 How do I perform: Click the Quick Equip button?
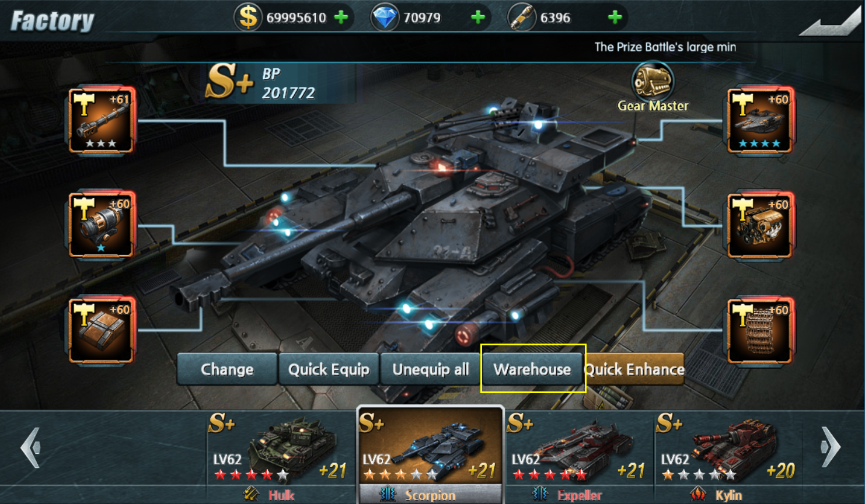click(329, 369)
